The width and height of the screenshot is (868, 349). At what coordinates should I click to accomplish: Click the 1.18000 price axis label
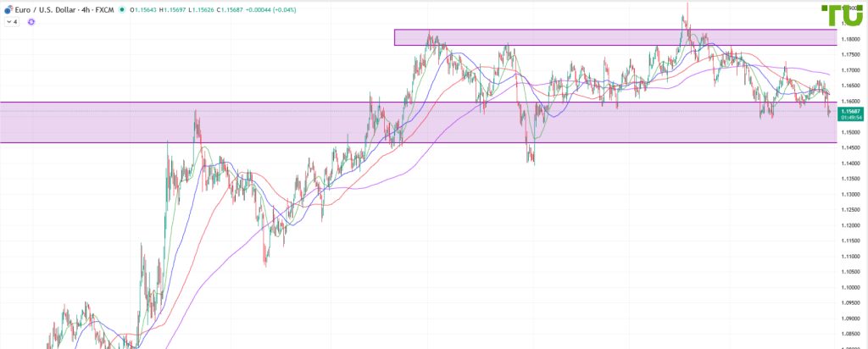coord(849,39)
